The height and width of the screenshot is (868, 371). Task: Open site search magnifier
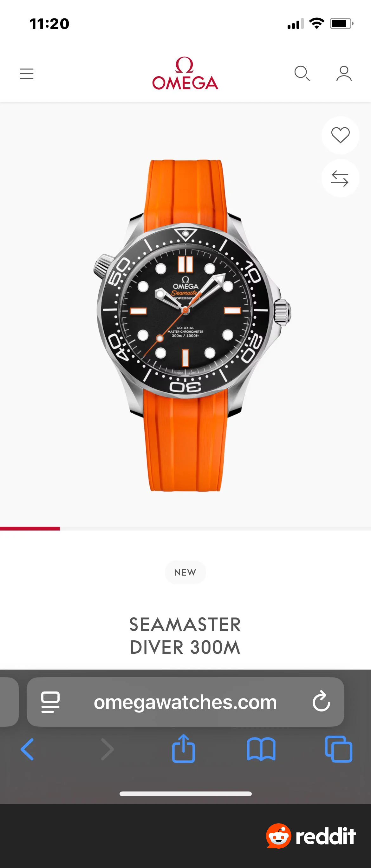click(x=302, y=73)
